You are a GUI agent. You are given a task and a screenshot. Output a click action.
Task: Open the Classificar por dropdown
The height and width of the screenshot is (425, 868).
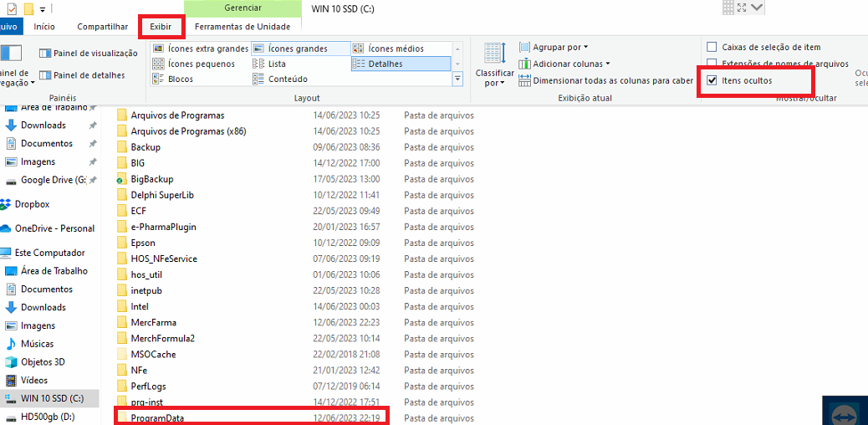pos(493,64)
